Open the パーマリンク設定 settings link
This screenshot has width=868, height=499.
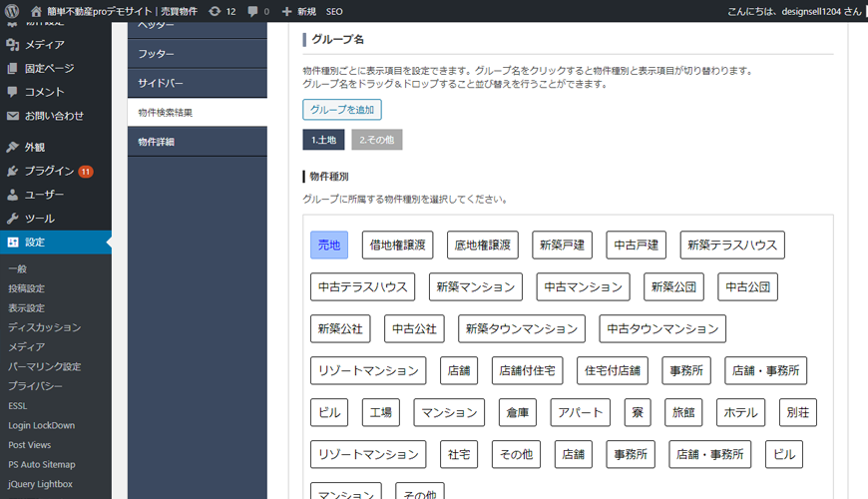pyautogui.click(x=45, y=366)
